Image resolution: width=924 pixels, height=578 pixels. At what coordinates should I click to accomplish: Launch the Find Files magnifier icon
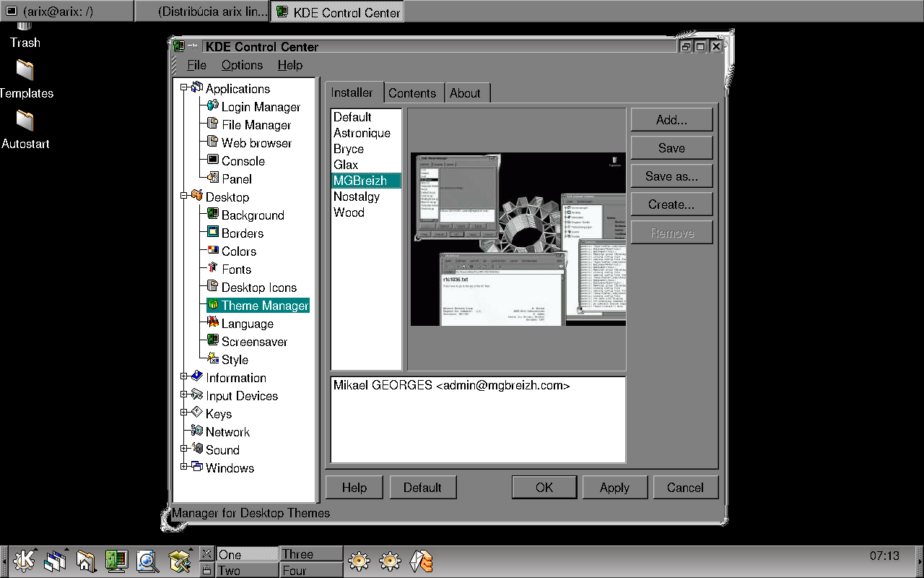[147, 561]
